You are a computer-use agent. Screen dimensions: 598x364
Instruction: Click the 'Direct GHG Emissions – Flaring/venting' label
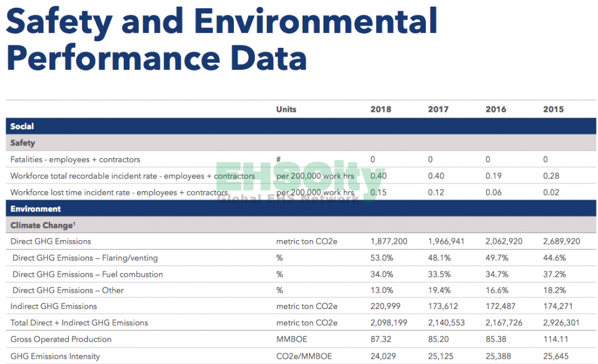pyautogui.click(x=85, y=258)
